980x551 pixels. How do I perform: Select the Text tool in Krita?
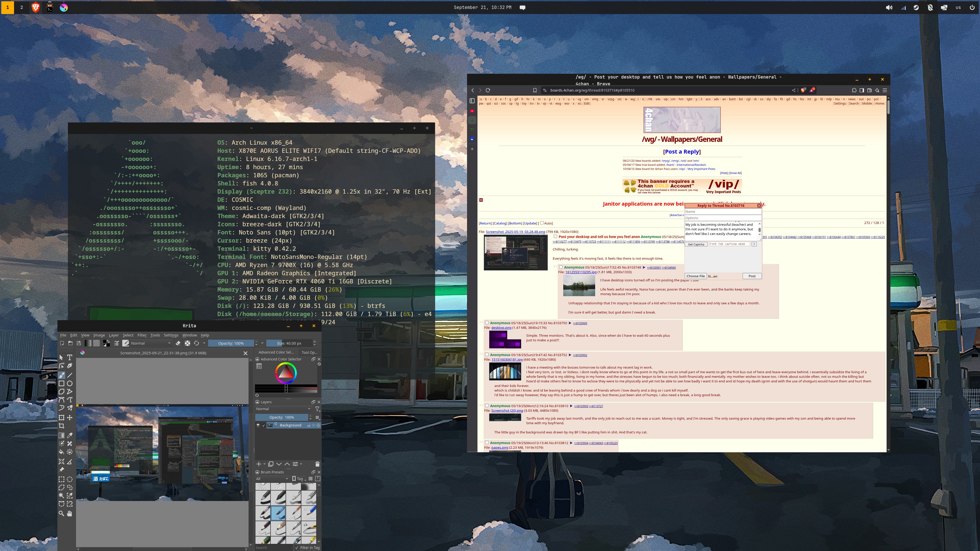click(x=70, y=357)
